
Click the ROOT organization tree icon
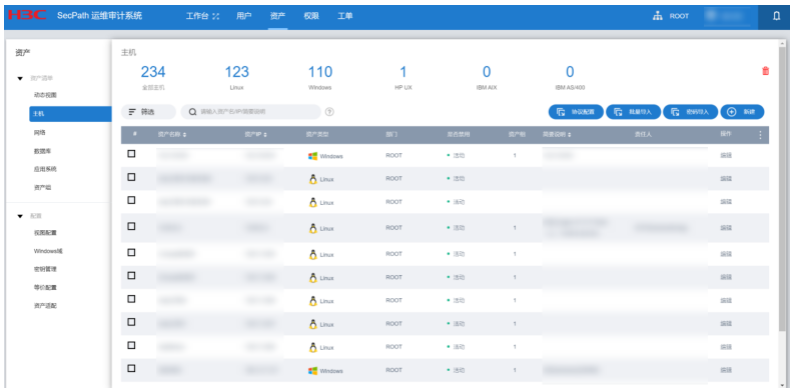point(657,16)
